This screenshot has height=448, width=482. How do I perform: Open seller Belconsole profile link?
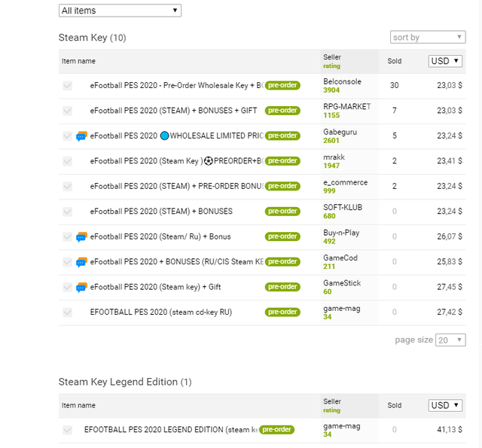342,81
